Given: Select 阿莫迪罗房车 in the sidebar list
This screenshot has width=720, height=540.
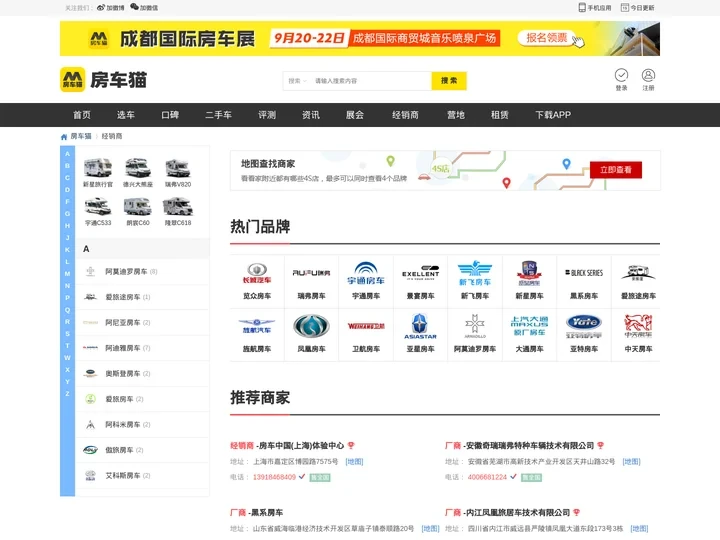Looking at the screenshot, I should 142,271.
